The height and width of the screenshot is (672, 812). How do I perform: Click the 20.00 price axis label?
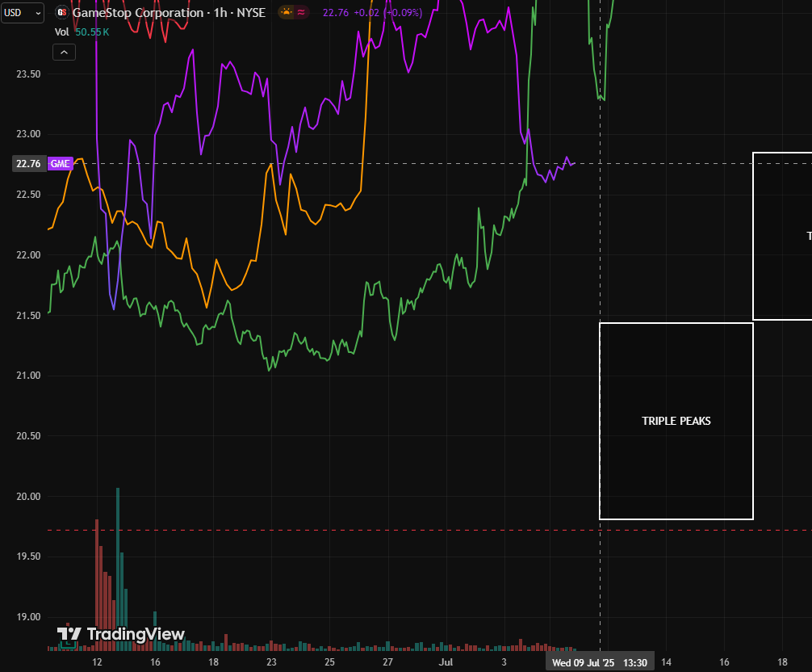click(28, 497)
